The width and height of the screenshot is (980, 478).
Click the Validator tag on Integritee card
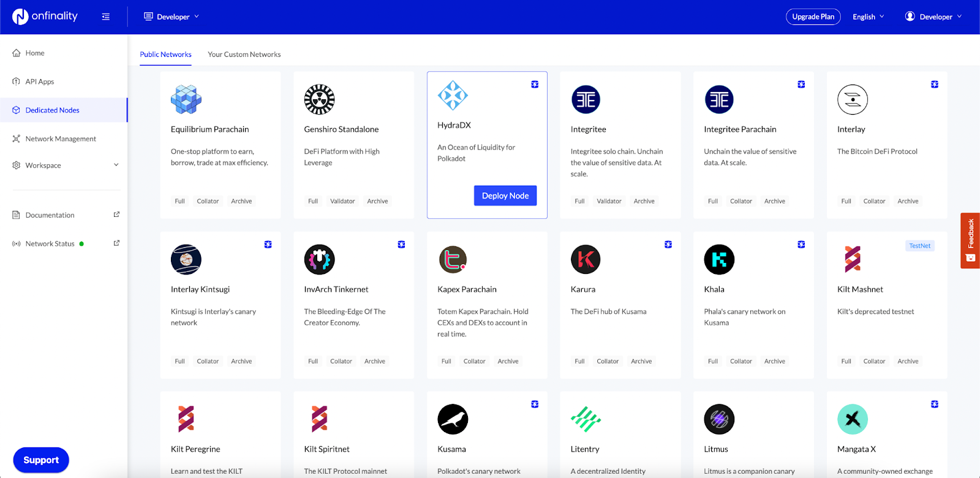click(609, 201)
